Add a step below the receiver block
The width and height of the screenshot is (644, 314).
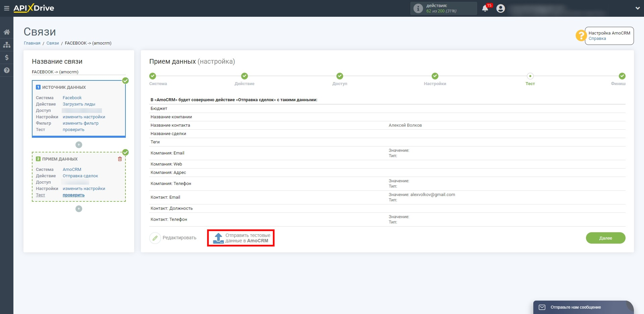(x=79, y=209)
